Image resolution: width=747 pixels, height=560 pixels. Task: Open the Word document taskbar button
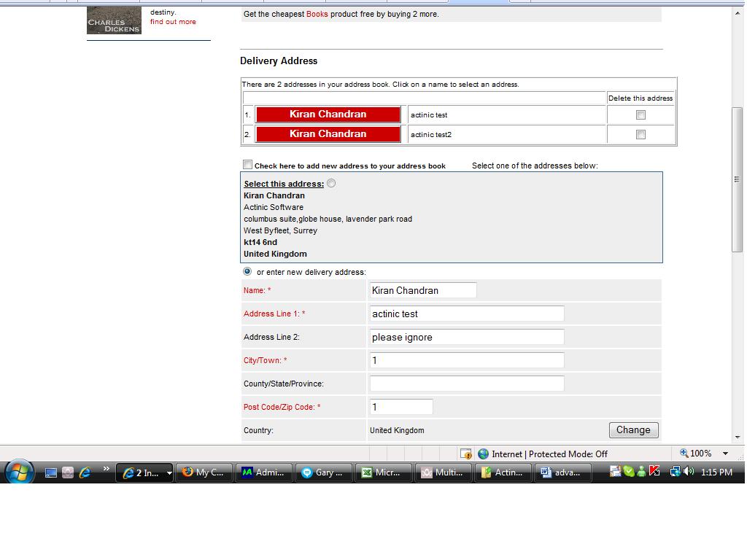[562, 472]
